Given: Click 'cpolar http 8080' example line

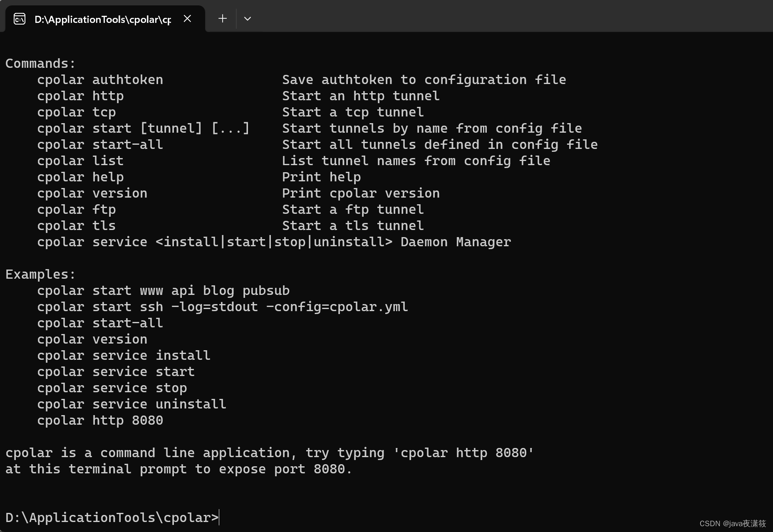Looking at the screenshot, I should (100, 421).
